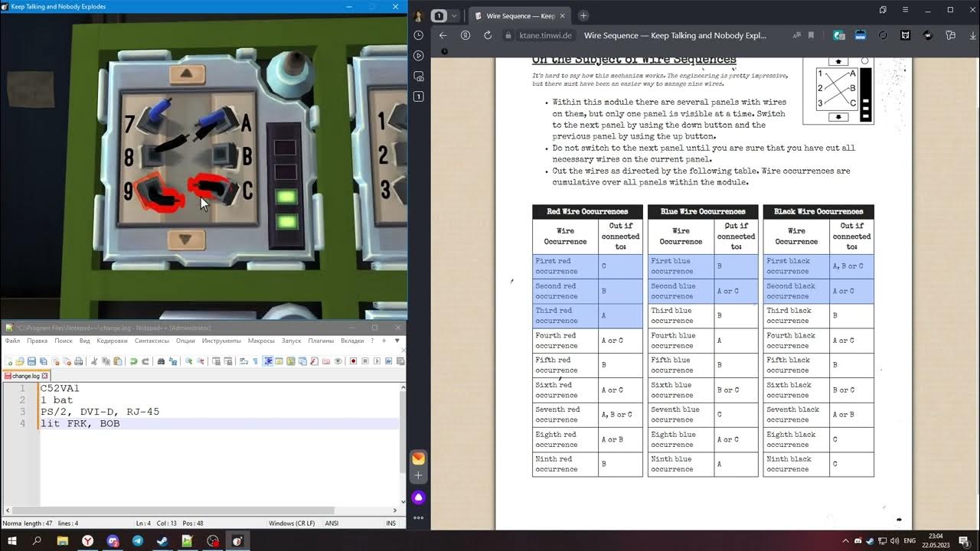Image resolution: width=980 pixels, height=551 pixels.
Task: Open the Плагины menu in Notepad++
Action: click(321, 341)
